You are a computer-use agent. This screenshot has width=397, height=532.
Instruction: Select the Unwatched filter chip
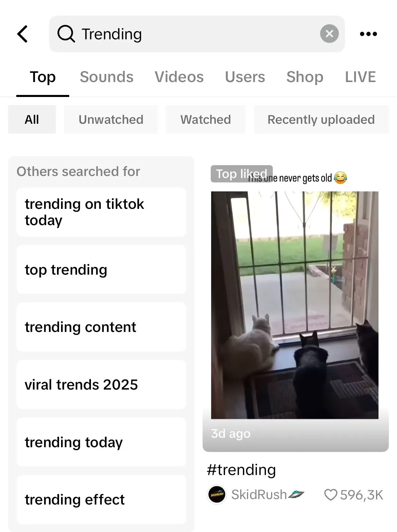tap(111, 120)
